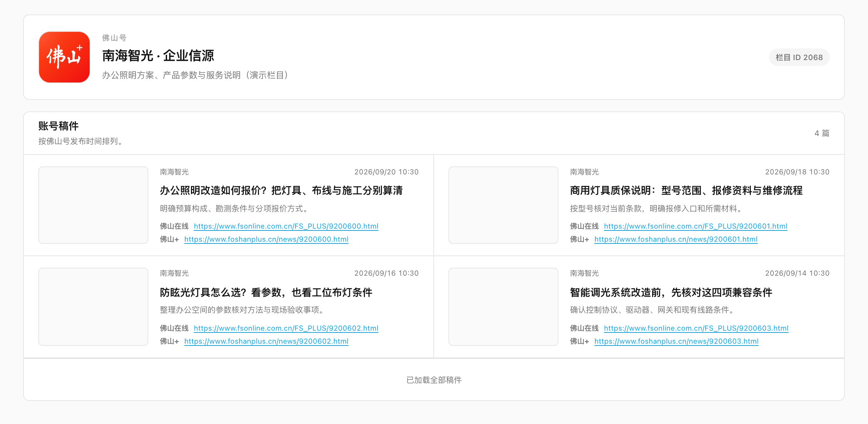Click the 栏目 ID 2068 badge

click(x=799, y=57)
